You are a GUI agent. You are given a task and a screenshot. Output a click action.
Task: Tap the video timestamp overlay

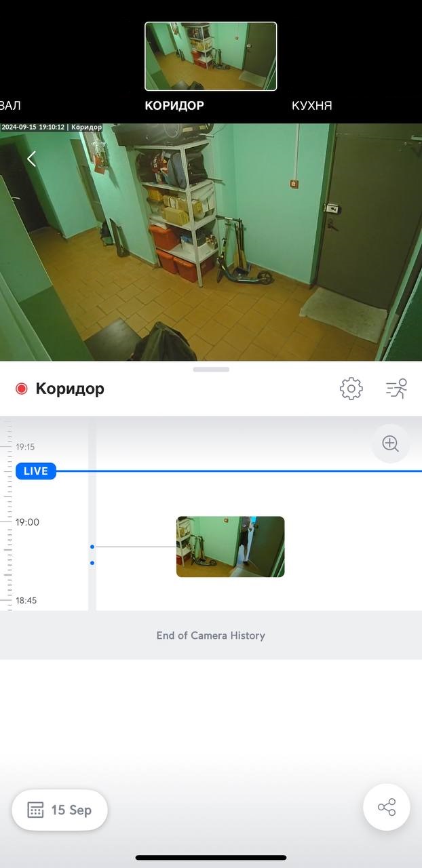[x=52, y=127]
